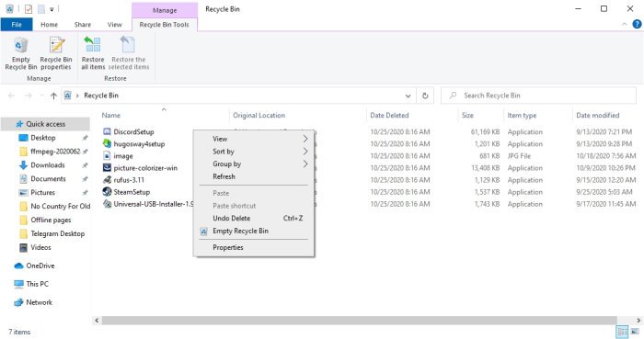Click the Pictures icon in sidebar
Screen dimensions: 644x339
(x=23, y=193)
